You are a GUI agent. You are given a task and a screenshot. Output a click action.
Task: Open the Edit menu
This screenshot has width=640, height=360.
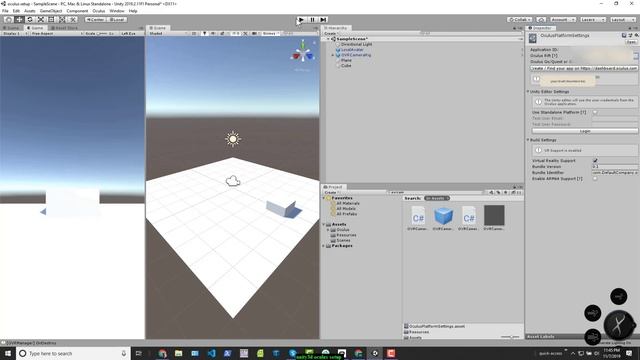point(16,11)
